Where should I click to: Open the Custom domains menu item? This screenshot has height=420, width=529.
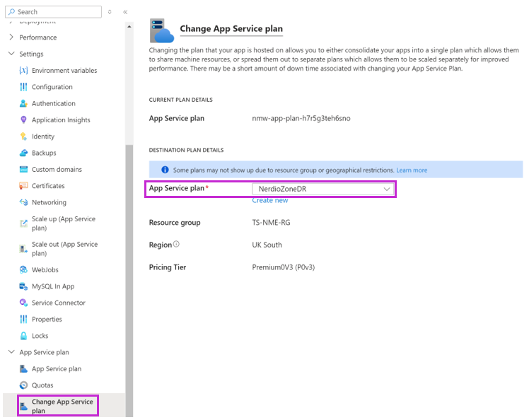tap(56, 170)
